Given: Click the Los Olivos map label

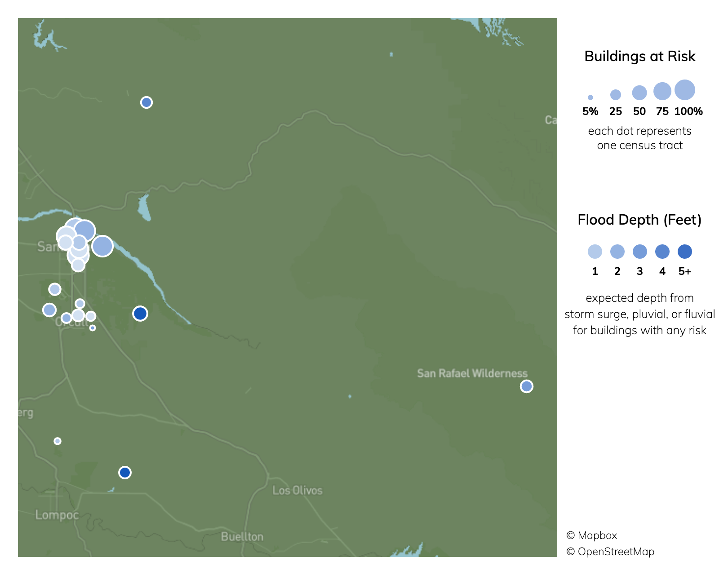Looking at the screenshot, I should (x=297, y=490).
